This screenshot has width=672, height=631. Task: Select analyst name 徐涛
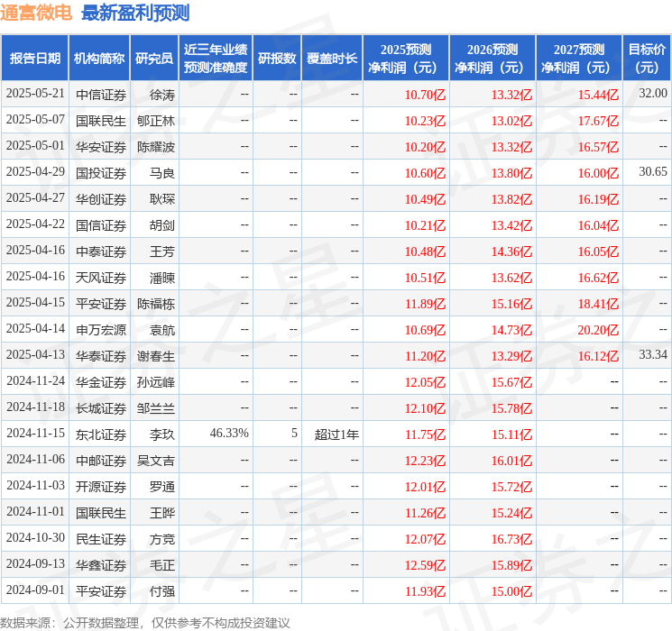click(x=162, y=95)
